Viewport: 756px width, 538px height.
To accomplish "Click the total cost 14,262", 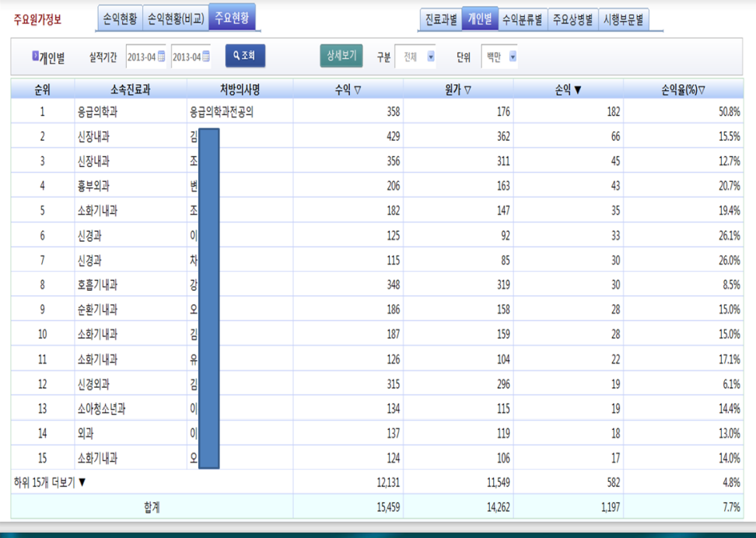I will pos(498,507).
